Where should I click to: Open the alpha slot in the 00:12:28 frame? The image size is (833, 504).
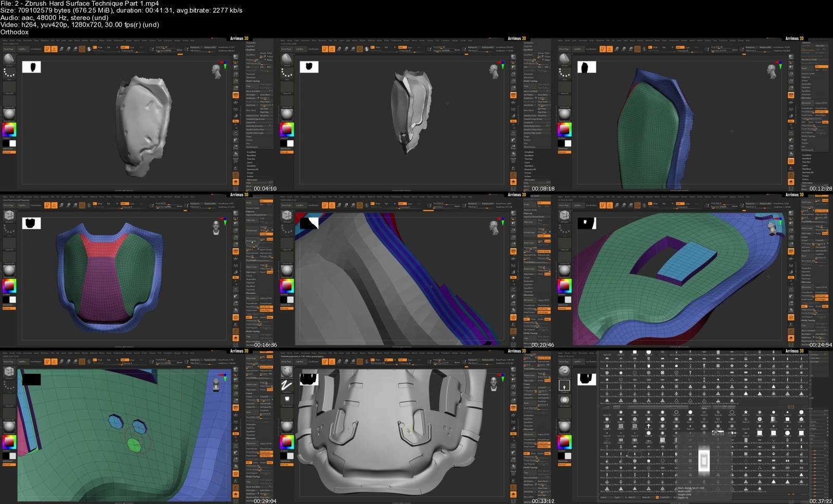click(565, 87)
